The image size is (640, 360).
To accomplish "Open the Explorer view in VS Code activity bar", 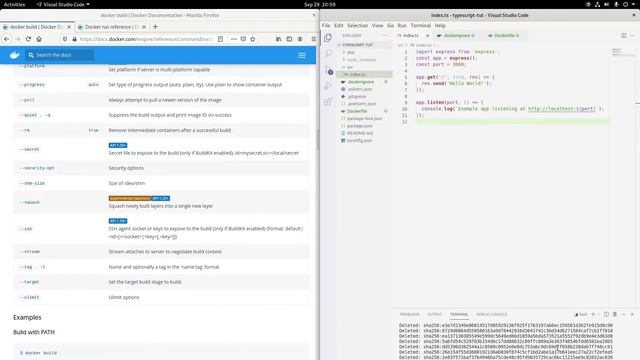I will 328,38.
